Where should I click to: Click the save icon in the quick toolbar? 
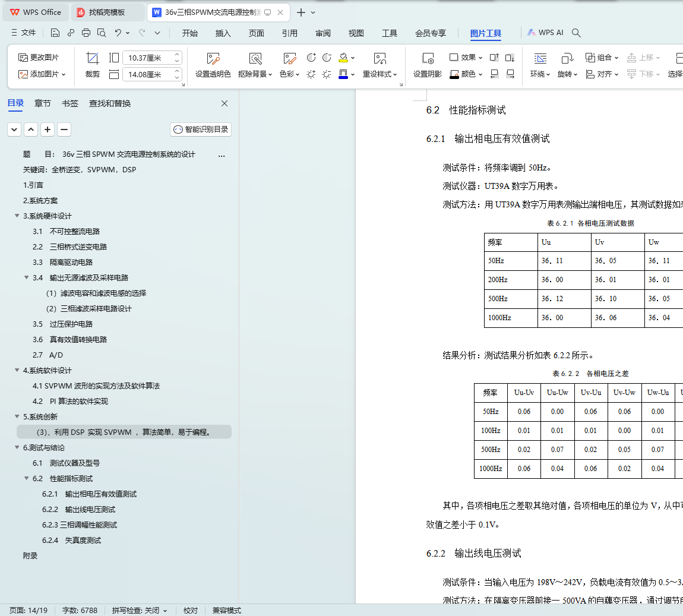(55, 33)
